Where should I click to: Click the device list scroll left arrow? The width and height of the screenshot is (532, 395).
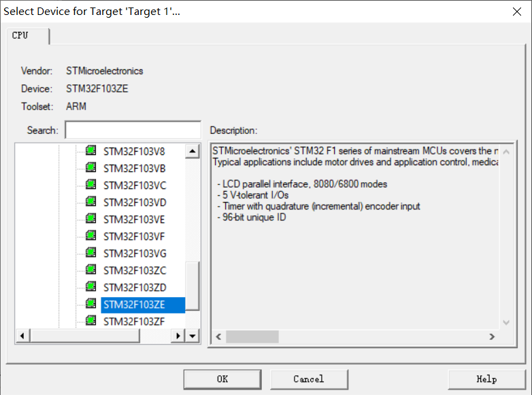coord(22,336)
